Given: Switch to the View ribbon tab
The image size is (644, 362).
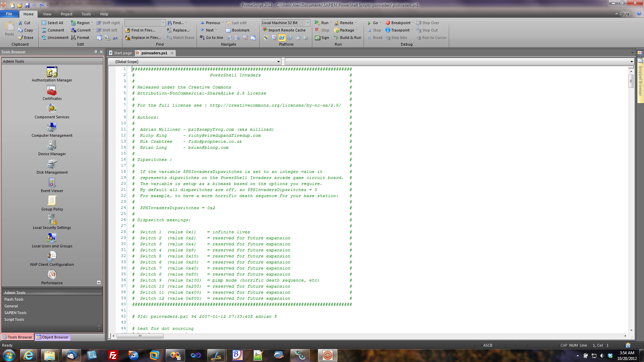Looking at the screenshot, I should tap(47, 14).
